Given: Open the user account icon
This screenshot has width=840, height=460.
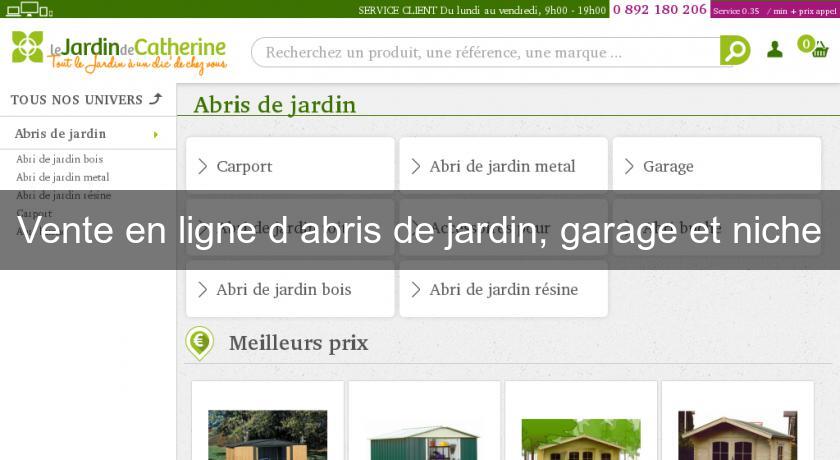Looking at the screenshot, I should pyautogui.click(x=774, y=49).
